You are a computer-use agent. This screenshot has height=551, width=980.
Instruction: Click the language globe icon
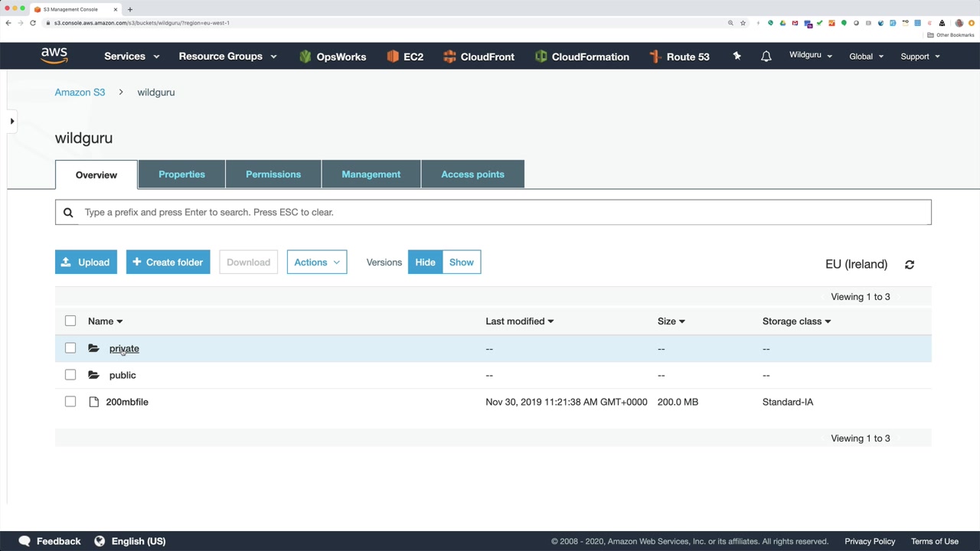point(100,541)
